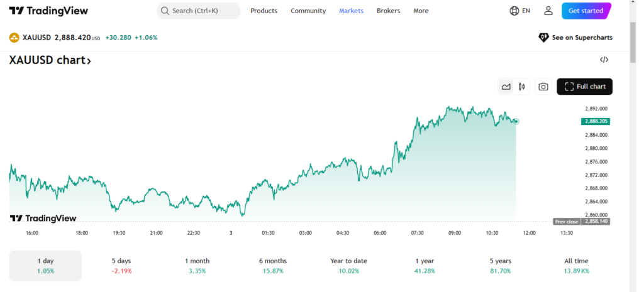Viewport: 644px width, 292px height.
Task: Take a chart snapshot with camera icon
Action: pos(543,87)
